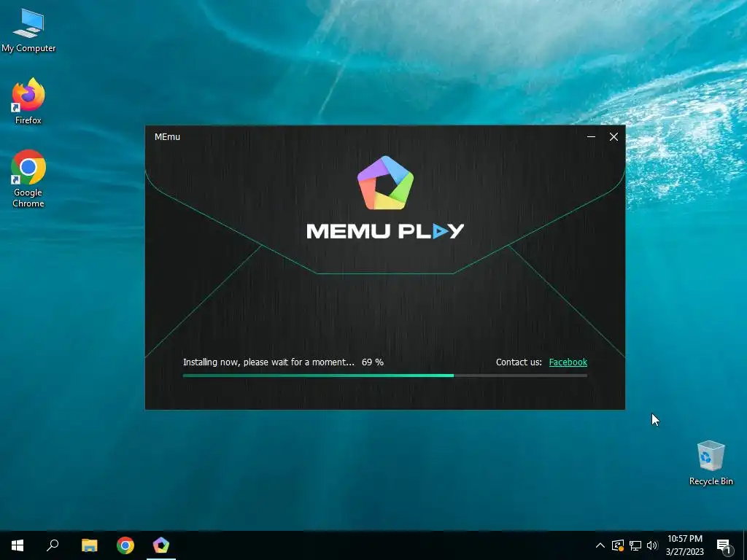Open the volume speaker tray icon

point(652,545)
